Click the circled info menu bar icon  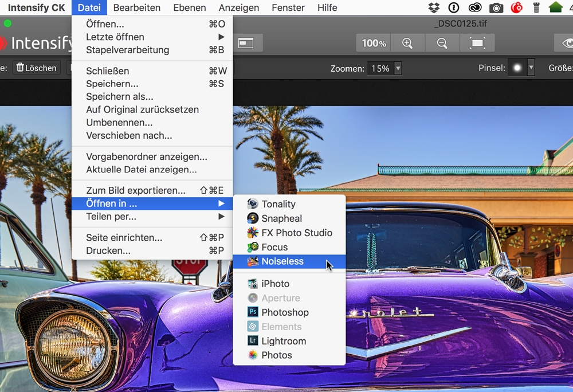[x=454, y=7]
